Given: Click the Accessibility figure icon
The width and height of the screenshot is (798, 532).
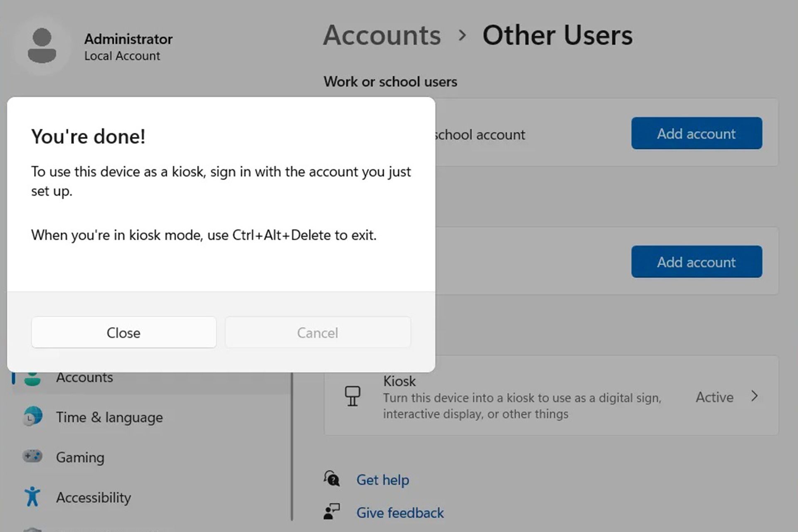Looking at the screenshot, I should pos(32,496).
